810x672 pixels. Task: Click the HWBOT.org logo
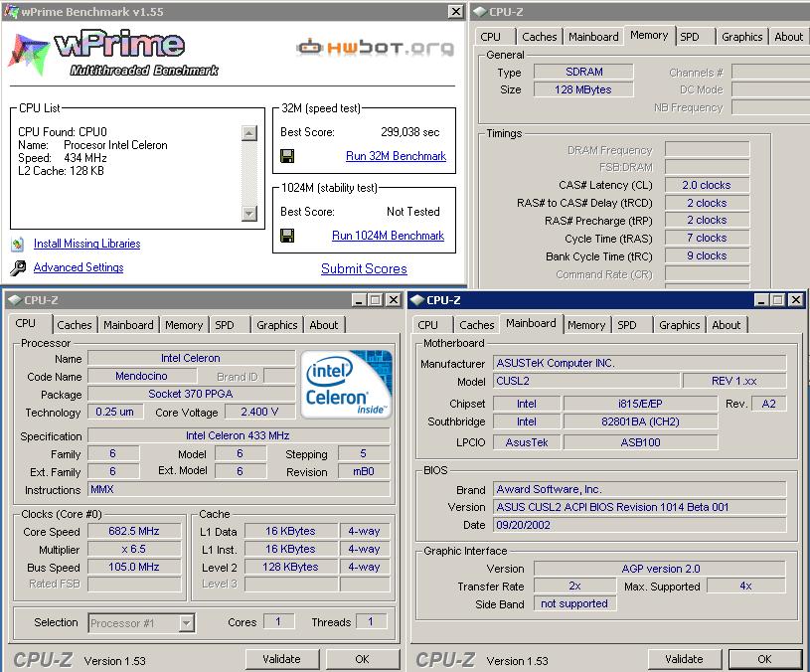376,48
